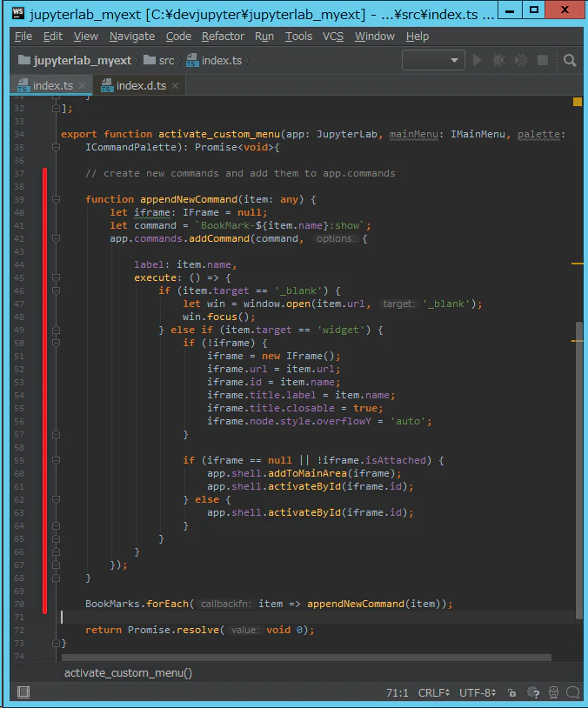
Task: Open the Help menu
Action: (417, 37)
